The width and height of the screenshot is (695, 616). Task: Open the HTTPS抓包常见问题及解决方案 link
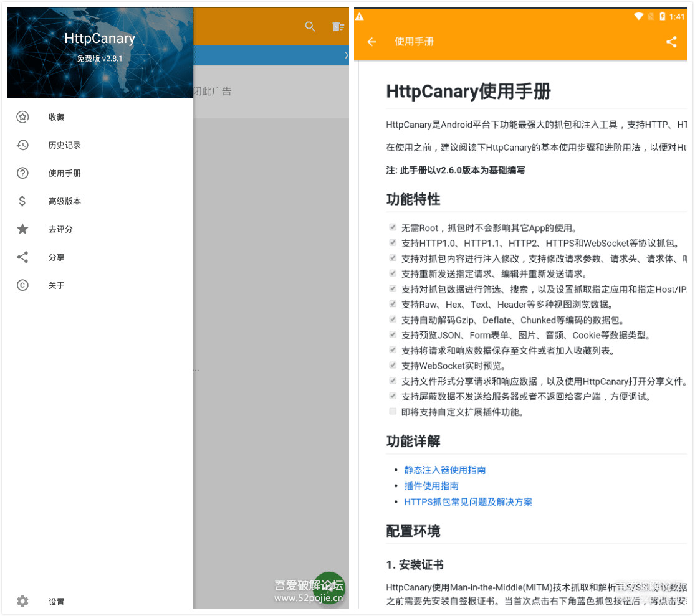point(469,501)
